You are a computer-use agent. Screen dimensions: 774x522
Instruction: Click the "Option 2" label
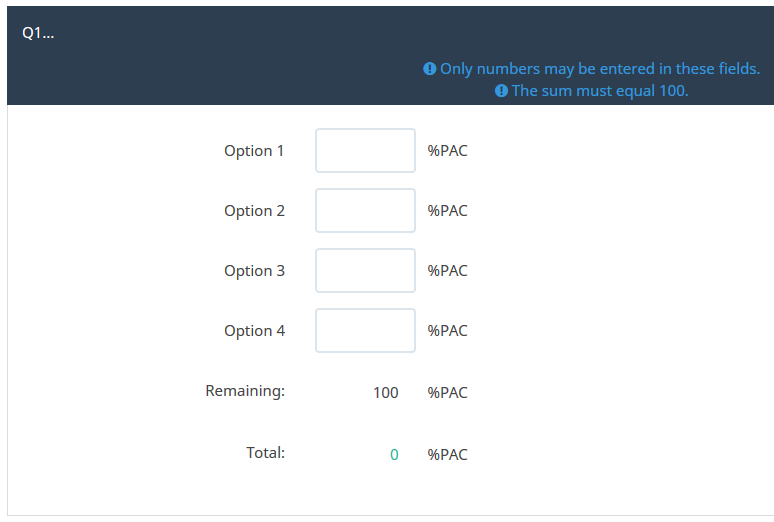point(254,211)
